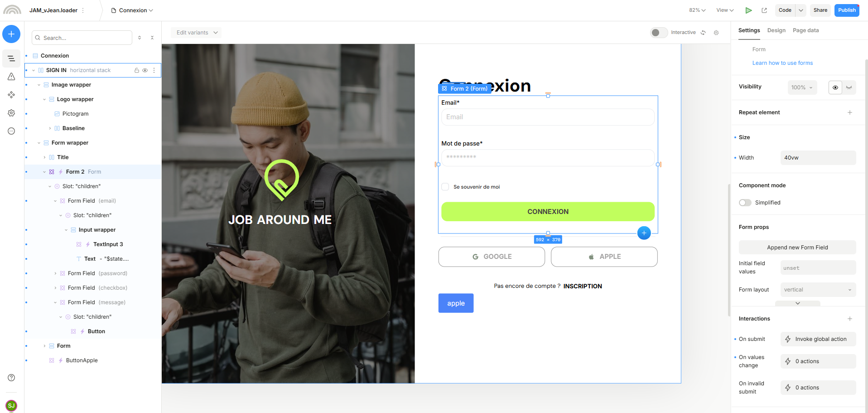Open canvas settings gear near Interactive

[x=716, y=33]
